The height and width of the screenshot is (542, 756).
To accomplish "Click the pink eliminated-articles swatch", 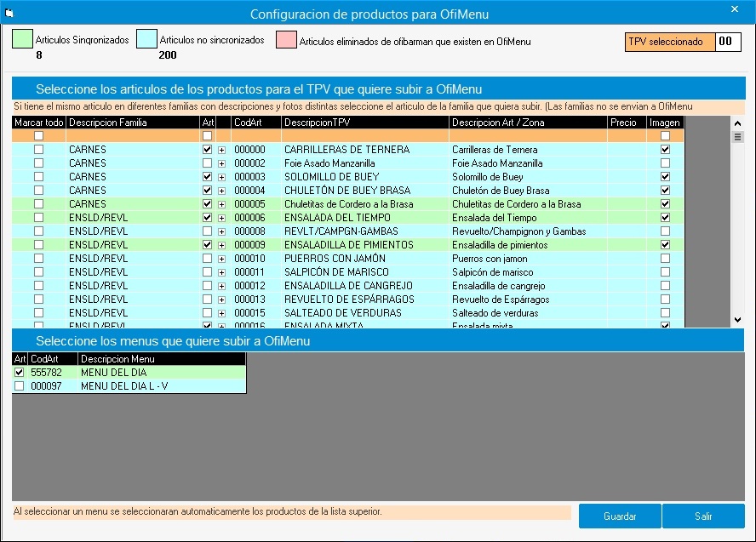I will tap(286, 39).
